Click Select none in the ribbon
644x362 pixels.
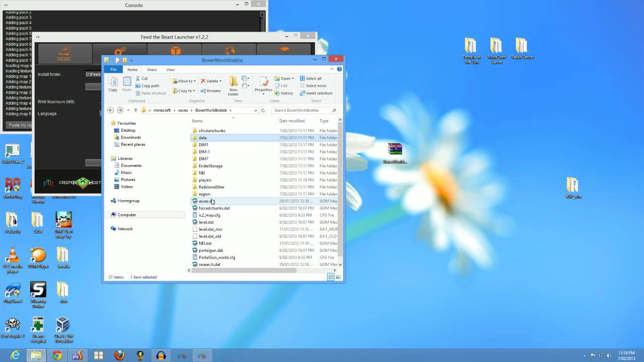pos(313,86)
